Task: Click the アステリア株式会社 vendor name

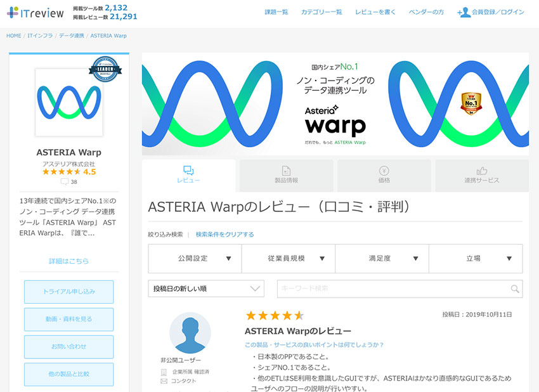Action: pos(68,164)
